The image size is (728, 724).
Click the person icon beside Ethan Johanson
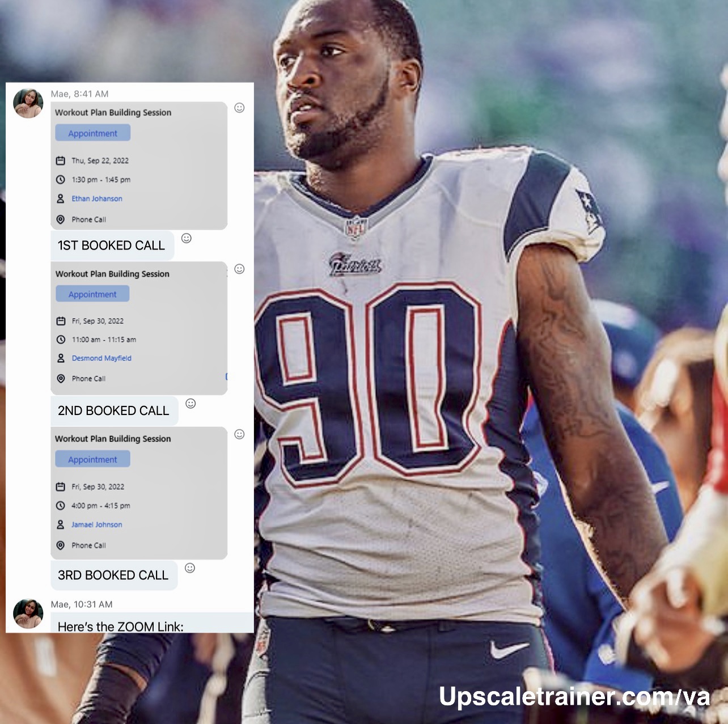pos(61,198)
